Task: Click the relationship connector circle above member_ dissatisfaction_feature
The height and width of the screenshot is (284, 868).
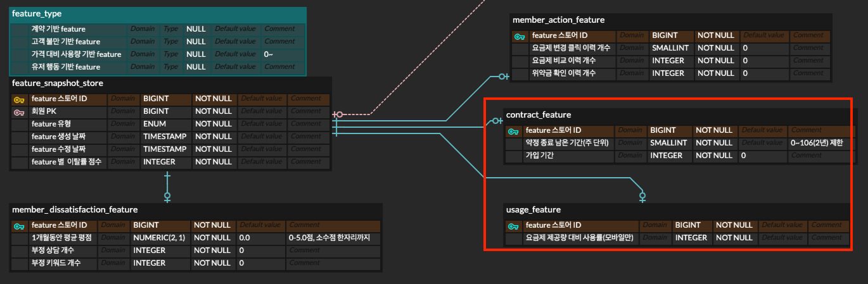Action: (167, 196)
